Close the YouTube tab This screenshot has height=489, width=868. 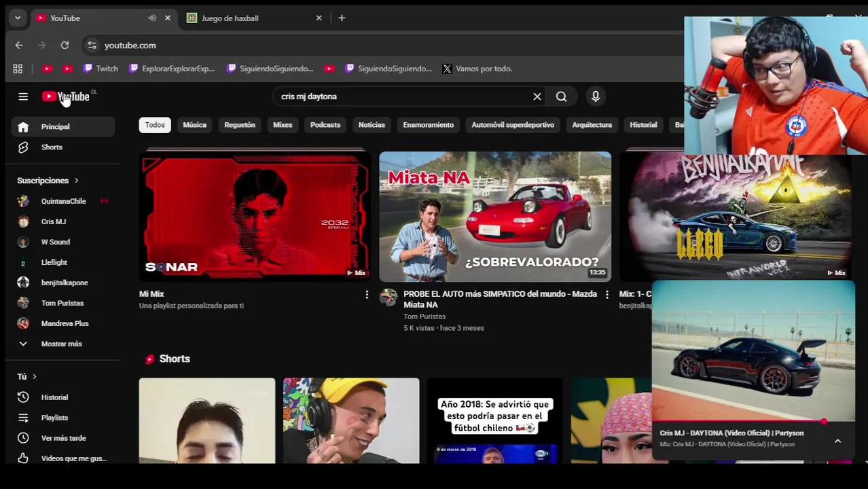(168, 18)
